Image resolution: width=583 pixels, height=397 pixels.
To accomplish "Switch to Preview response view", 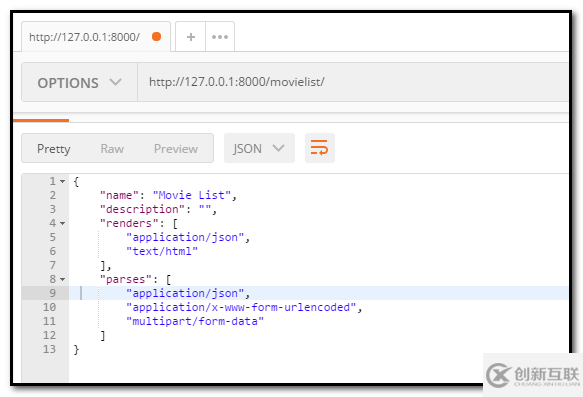I will [x=176, y=149].
